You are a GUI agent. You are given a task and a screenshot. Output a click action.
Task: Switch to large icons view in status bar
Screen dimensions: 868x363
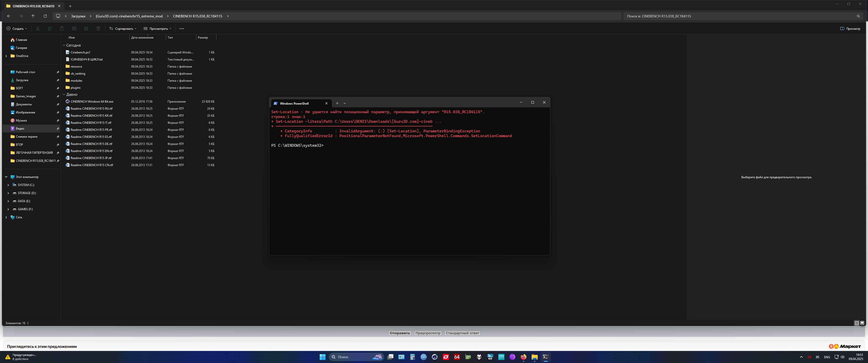click(862, 323)
